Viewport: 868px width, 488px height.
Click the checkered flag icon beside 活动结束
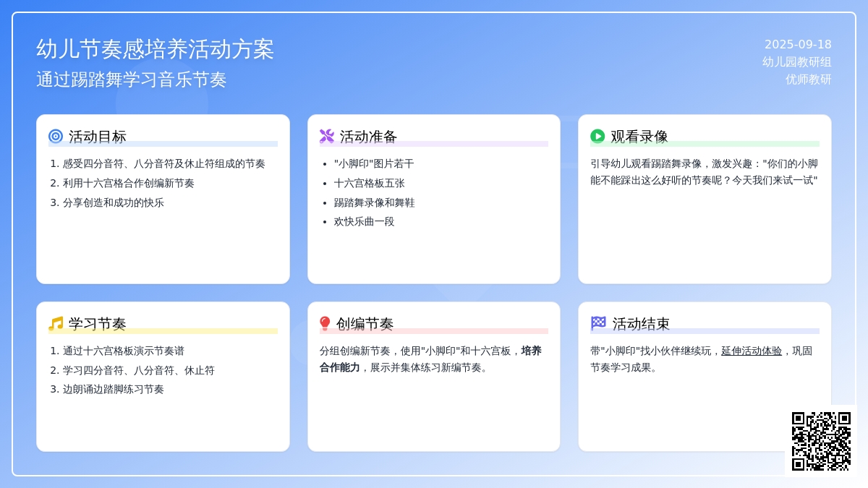tap(598, 323)
